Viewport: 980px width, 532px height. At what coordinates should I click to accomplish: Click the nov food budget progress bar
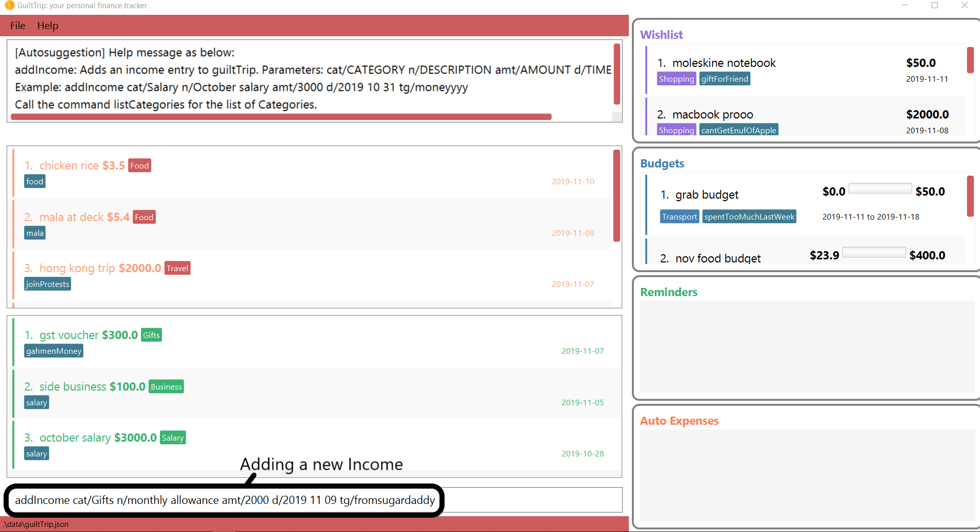click(x=874, y=252)
